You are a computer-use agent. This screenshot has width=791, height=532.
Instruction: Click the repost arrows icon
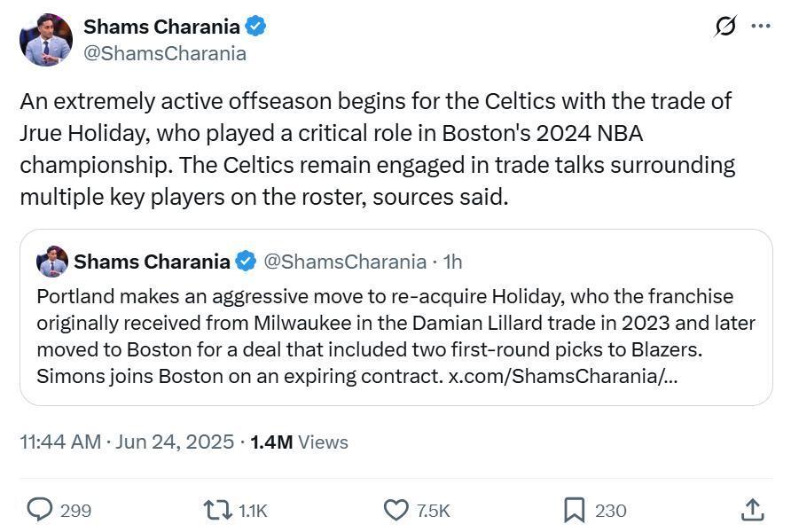[217, 510]
